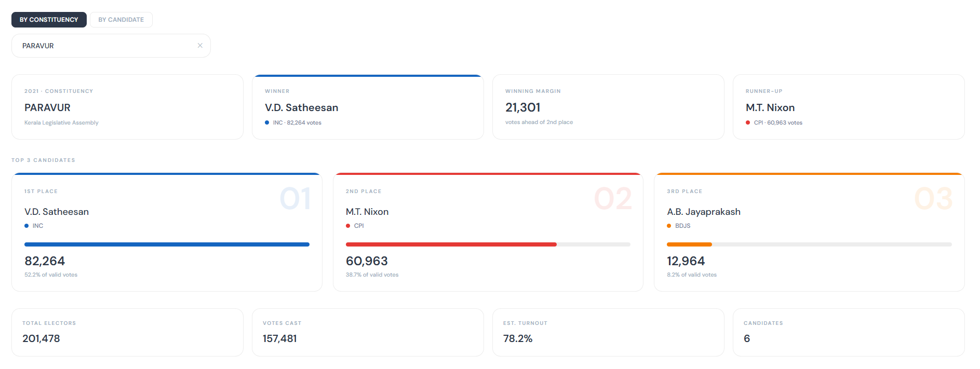Click the red CPI dot in Runner-up card
Viewport: 980px width, 369px height.
coord(748,123)
